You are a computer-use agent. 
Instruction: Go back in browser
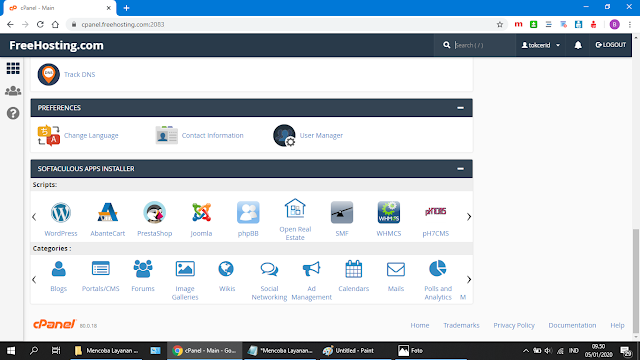tap(10, 24)
